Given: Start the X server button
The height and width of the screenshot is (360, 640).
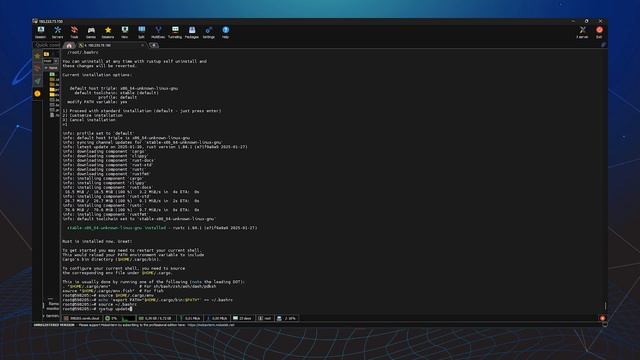Looking at the screenshot, I should click(582, 32).
